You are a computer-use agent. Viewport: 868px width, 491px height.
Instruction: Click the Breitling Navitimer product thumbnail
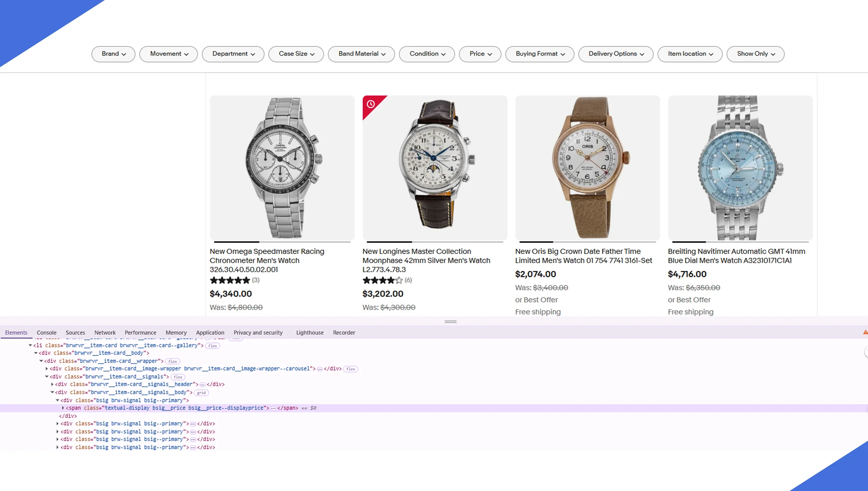740,168
